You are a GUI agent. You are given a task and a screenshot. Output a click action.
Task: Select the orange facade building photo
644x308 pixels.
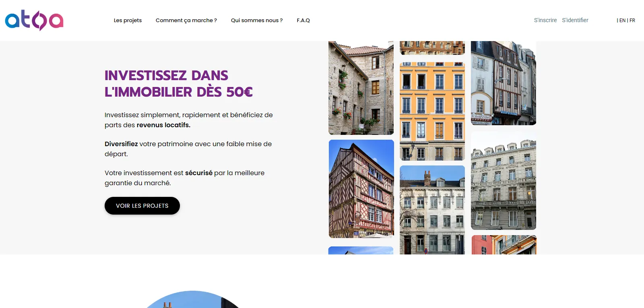[432, 111]
